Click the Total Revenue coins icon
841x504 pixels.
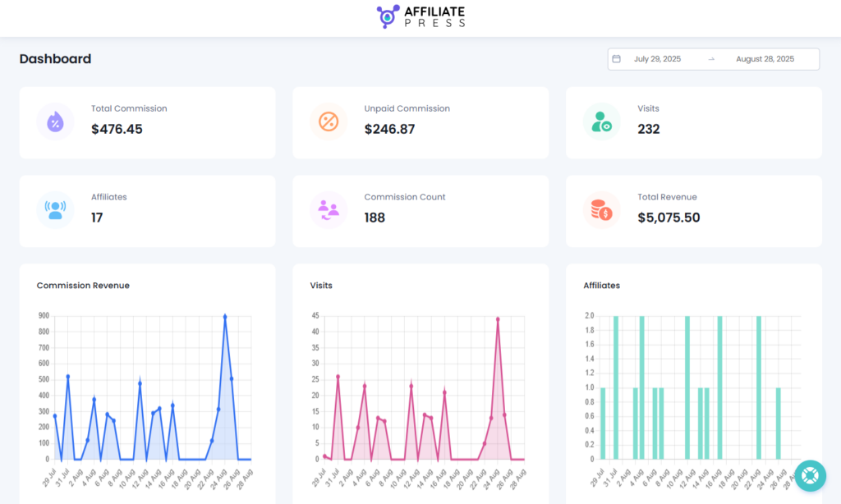pos(601,210)
